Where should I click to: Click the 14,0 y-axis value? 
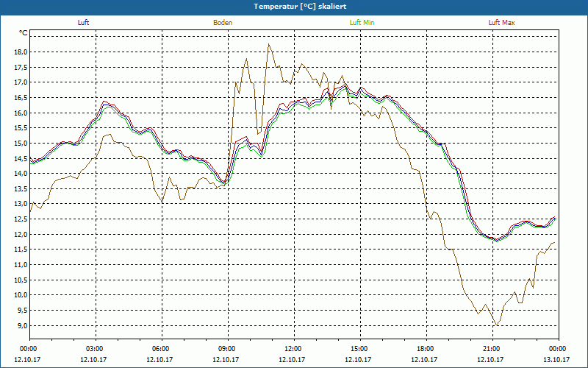coord(21,174)
